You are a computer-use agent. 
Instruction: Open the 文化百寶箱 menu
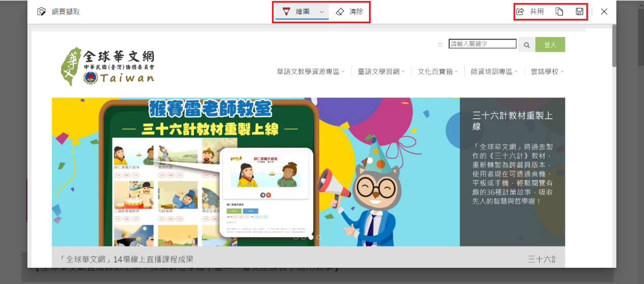(438, 72)
